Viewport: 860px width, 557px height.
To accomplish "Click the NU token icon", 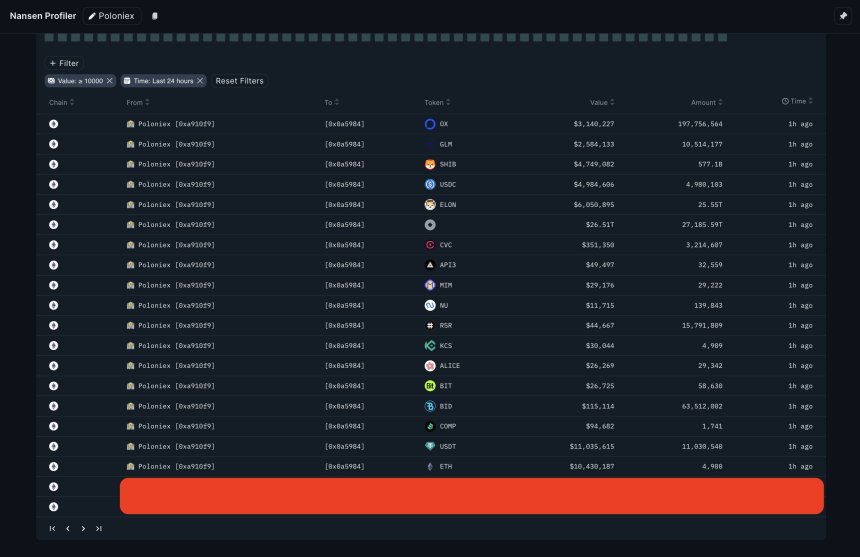I will click(x=430, y=305).
